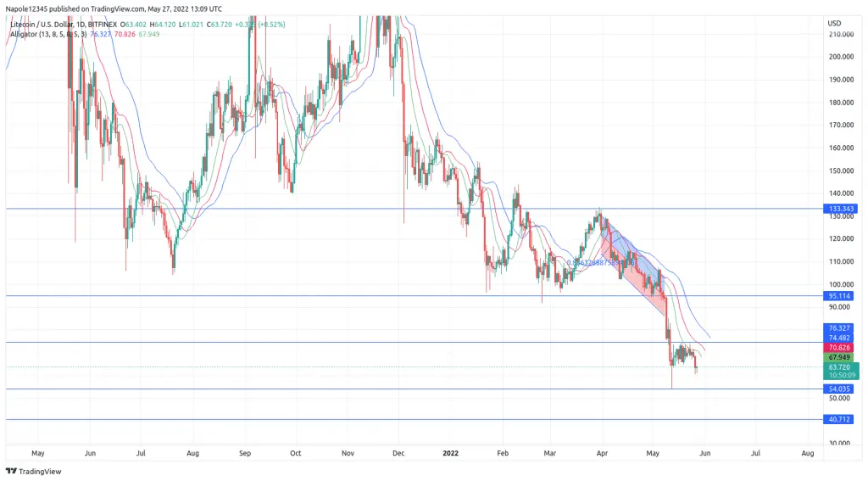The height and width of the screenshot is (481, 868).
Task: Click the open price value O63.402
Action: (134, 25)
